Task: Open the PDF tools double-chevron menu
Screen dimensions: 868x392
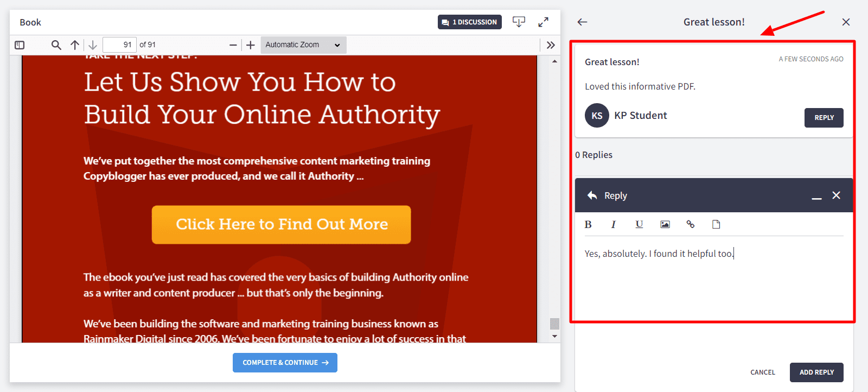Action: pos(551,45)
